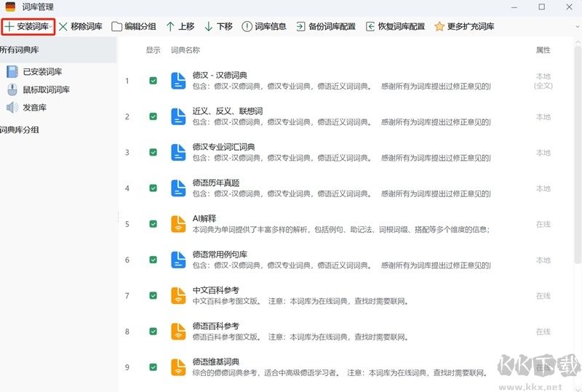Disable the 德语维基词典 checkbox
Viewport: 582px width, 392px height.
click(x=153, y=367)
